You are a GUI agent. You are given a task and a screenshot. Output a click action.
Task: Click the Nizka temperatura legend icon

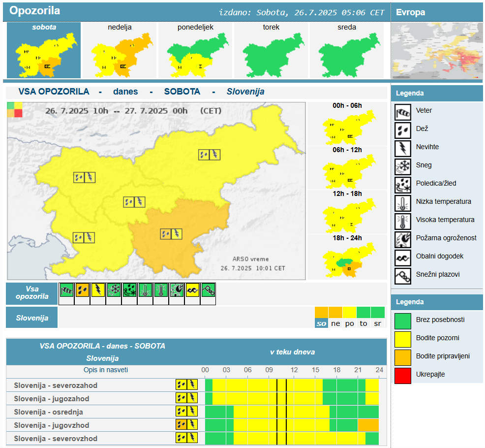click(x=403, y=203)
